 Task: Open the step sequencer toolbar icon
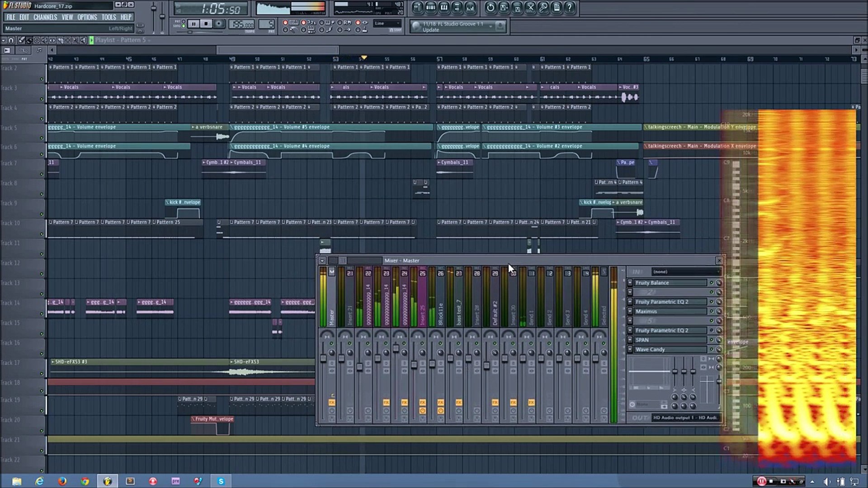(431, 8)
